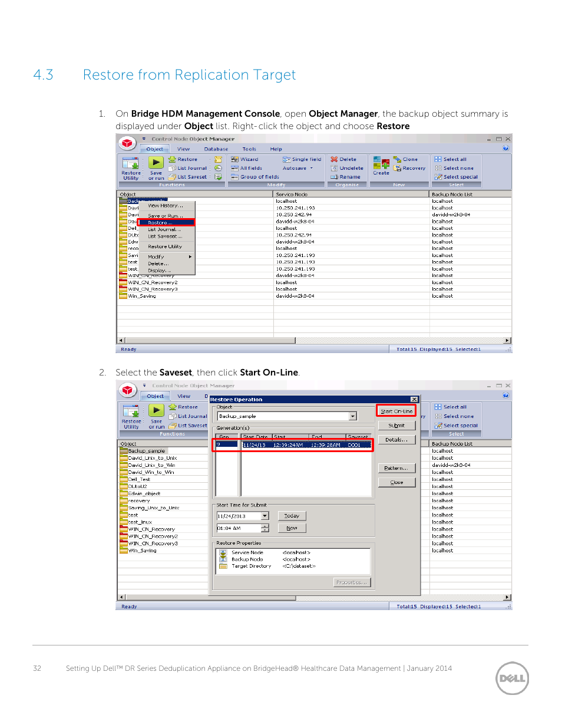Click the Service Node column header in step 1
Image resolution: width=562 pixels, height=728 pixels.
(351, 194)
